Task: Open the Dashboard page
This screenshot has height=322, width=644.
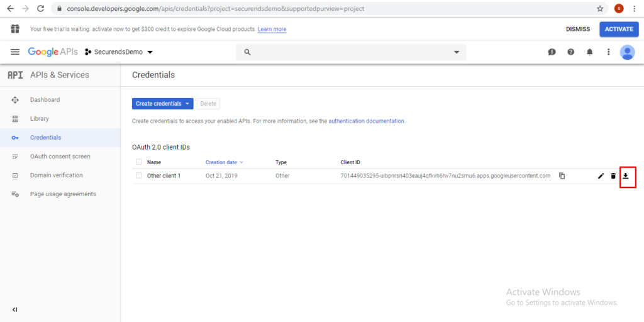Action: pyautogui.click(x=45, y=100)
